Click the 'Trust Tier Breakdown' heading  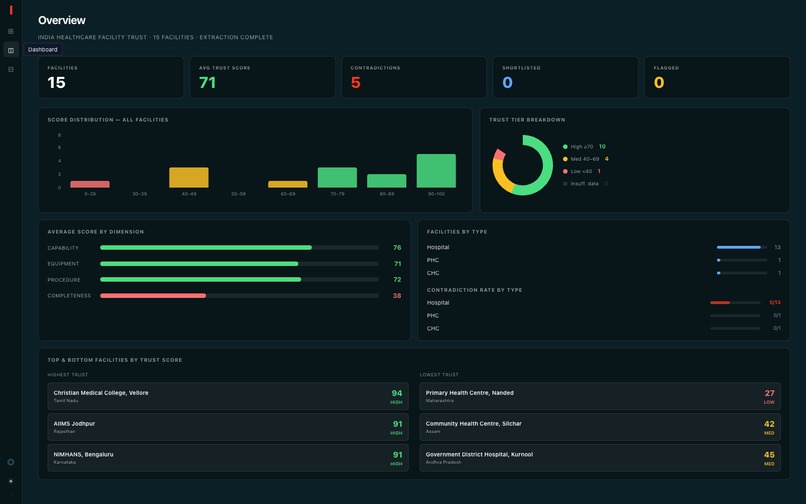(527, 120)
